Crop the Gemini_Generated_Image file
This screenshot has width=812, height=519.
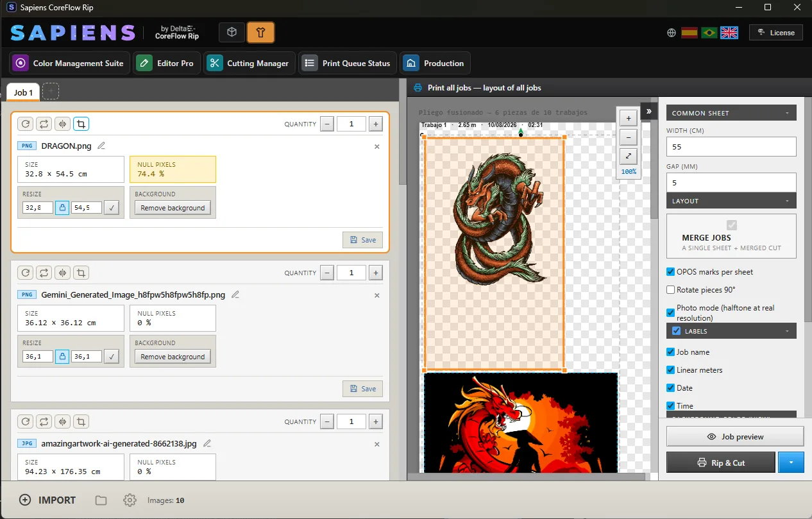tap(81, 273)
